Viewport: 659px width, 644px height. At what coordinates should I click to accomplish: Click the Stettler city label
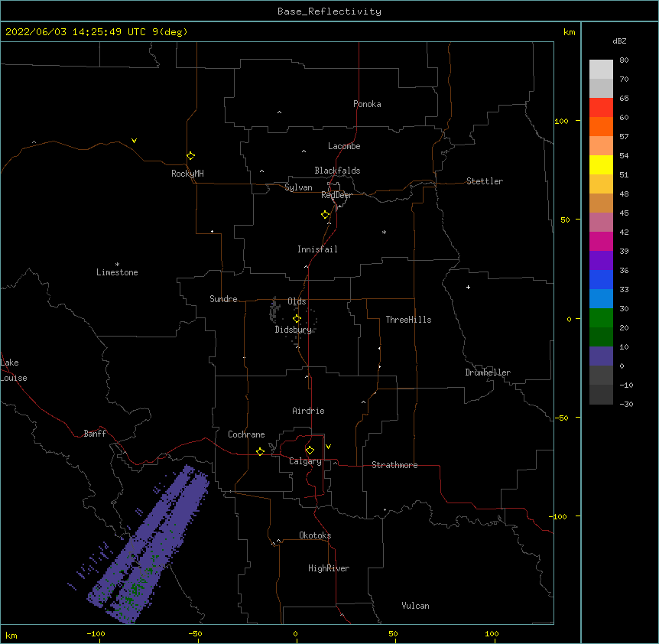tap(484, 181)
